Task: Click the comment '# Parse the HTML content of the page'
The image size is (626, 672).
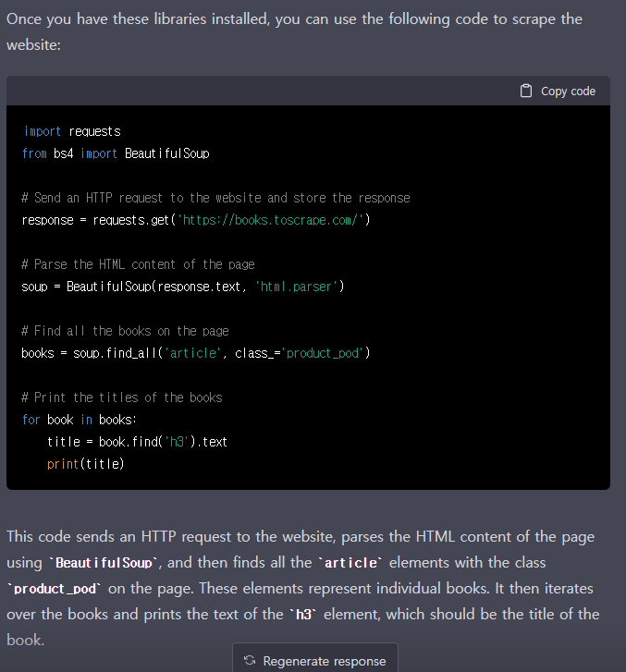Action: tap(138, 264)
